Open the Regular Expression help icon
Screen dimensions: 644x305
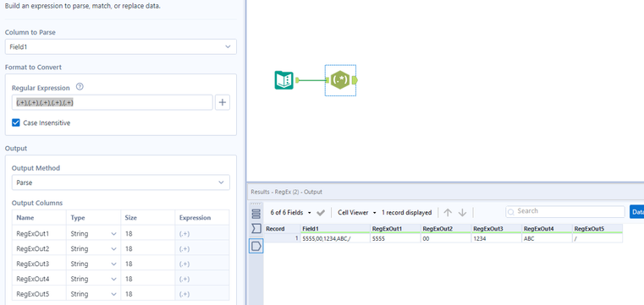tap(80, 87)
